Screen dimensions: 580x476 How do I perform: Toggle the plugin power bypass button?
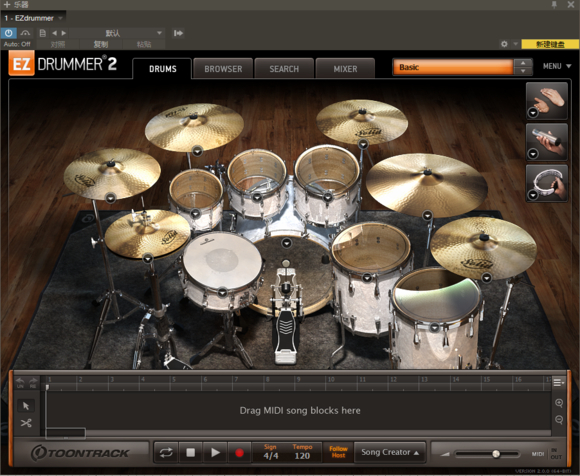click(9, 33)
